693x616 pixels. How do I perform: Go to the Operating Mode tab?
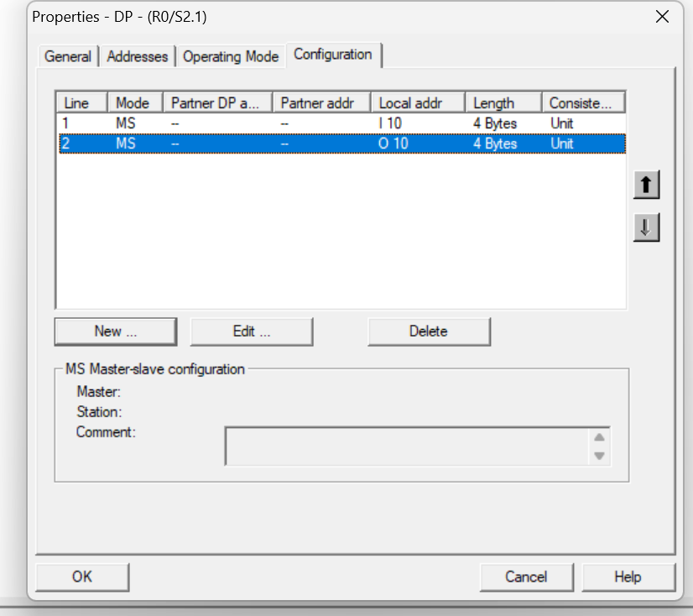tap(231, 56)
